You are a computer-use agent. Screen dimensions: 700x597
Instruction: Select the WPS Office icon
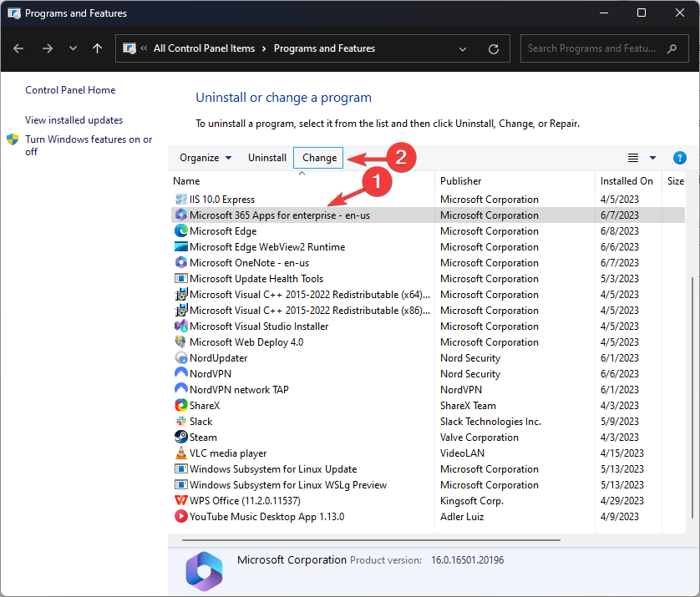coord(180,501)
